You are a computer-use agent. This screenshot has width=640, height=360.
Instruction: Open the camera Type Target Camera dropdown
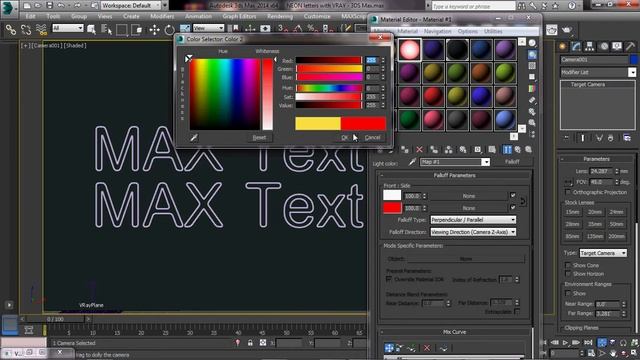tap(602, 253)
